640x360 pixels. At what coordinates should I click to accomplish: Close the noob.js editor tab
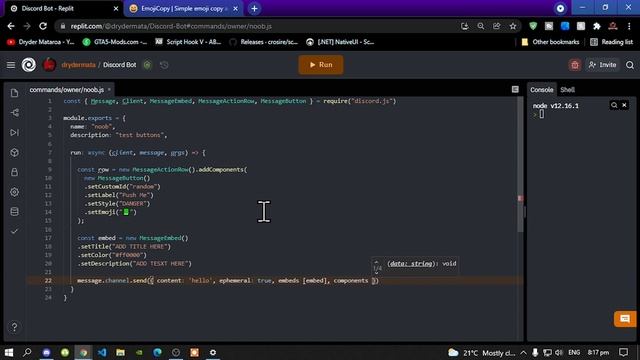[x=109, y=89]
